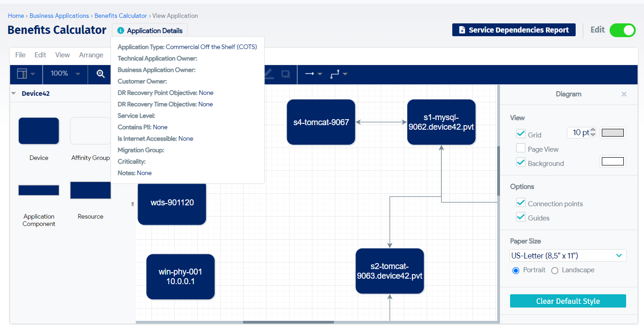Collapse the Device42 shapes section
Image resolution: width=644 pixels, height=330 pixels.
point(14,93)
